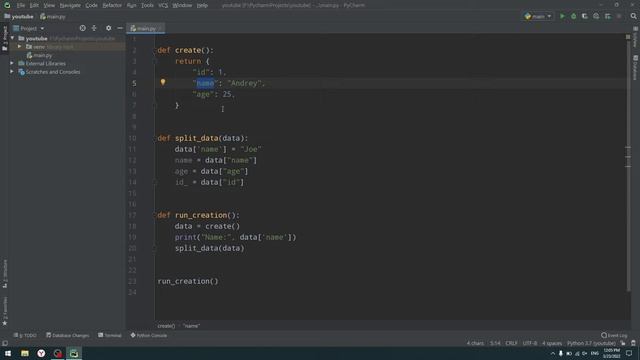
Task: Click ENG language indicator in taskbar
Action: [x=595, y=353]
